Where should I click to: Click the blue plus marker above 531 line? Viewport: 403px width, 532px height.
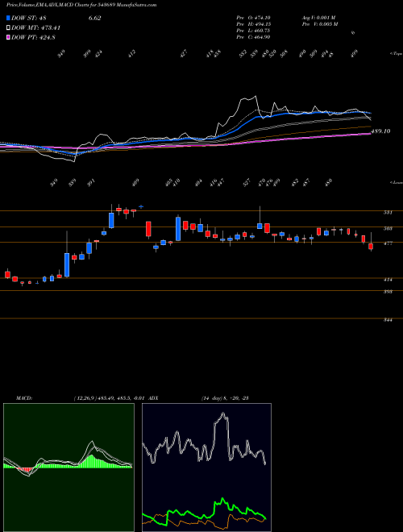(x=141, y=206)
